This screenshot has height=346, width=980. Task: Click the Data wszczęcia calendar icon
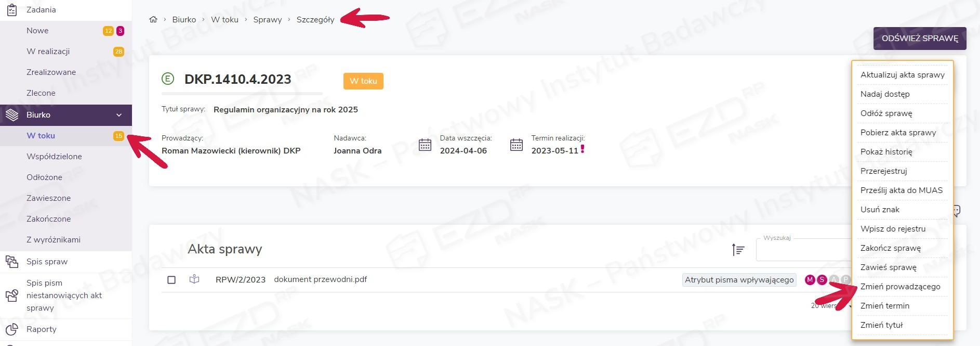425,145
